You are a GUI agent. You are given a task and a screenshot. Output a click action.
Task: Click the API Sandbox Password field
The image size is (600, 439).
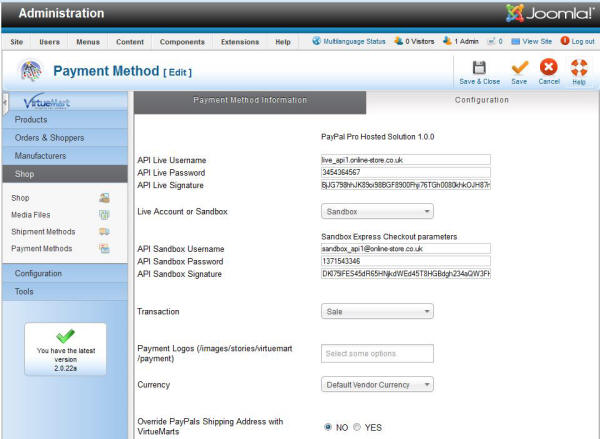tap(406, 261)
